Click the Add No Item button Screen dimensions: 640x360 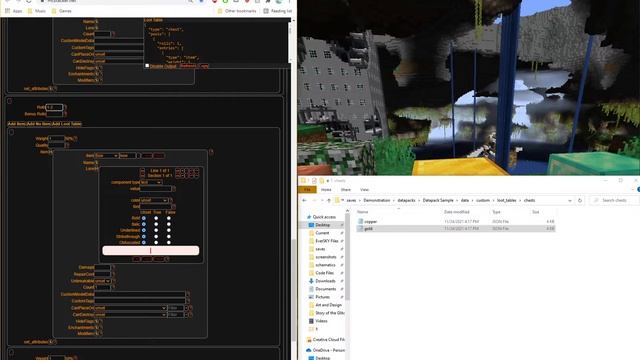[x=39, y=124]
